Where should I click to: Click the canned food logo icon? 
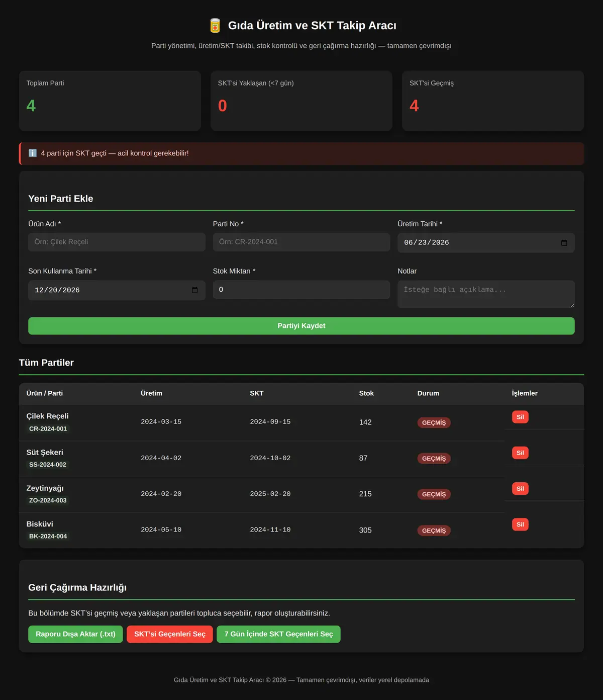215,26
